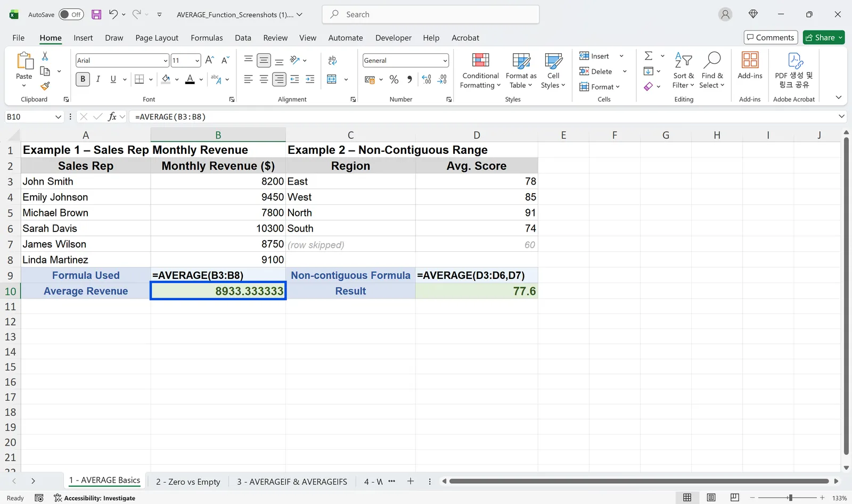
Task: Open Find & Select magnifier menu
Action: pos(712,71)
